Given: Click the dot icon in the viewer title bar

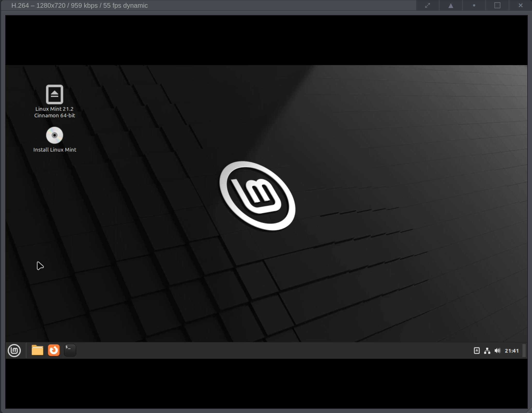Looking at the screenshot, I should [474, 5].
